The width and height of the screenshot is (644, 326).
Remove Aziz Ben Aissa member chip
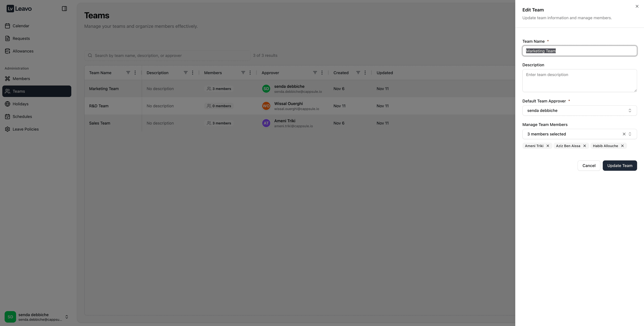[x=584, y=146]
